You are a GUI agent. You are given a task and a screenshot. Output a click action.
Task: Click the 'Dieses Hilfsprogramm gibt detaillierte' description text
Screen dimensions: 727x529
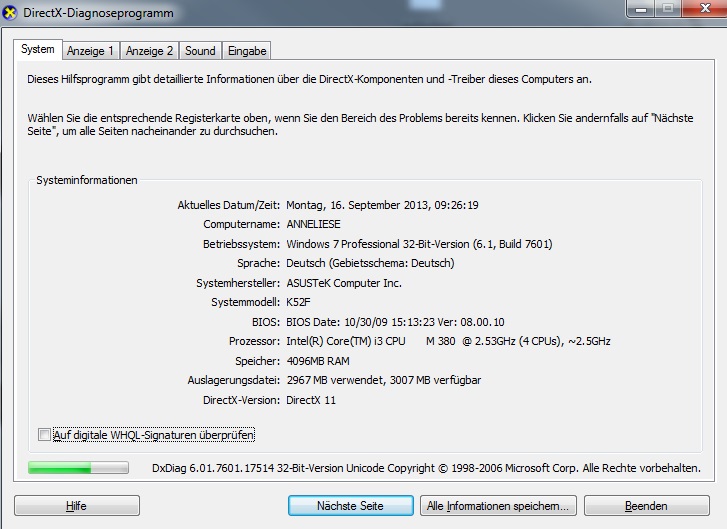(309, 79)
